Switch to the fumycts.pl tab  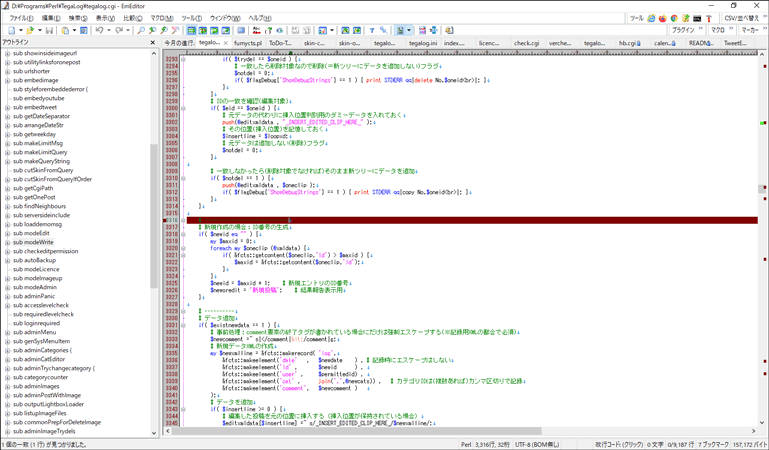248,43
